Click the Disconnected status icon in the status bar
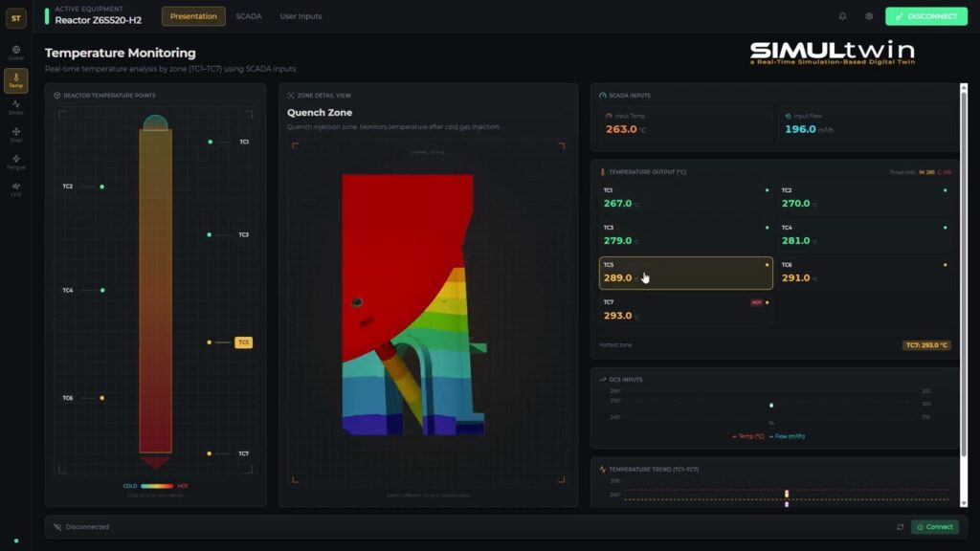 tap(57, 527)
